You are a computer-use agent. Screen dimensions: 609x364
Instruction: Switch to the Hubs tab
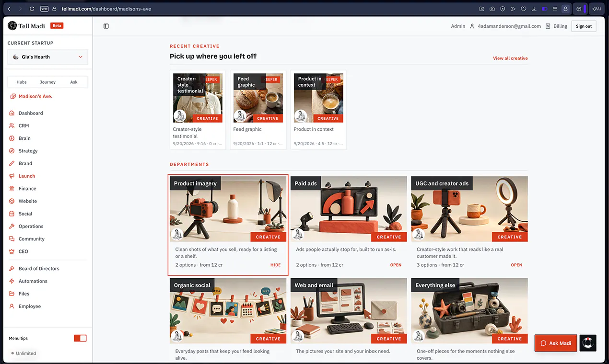point(22,82)
